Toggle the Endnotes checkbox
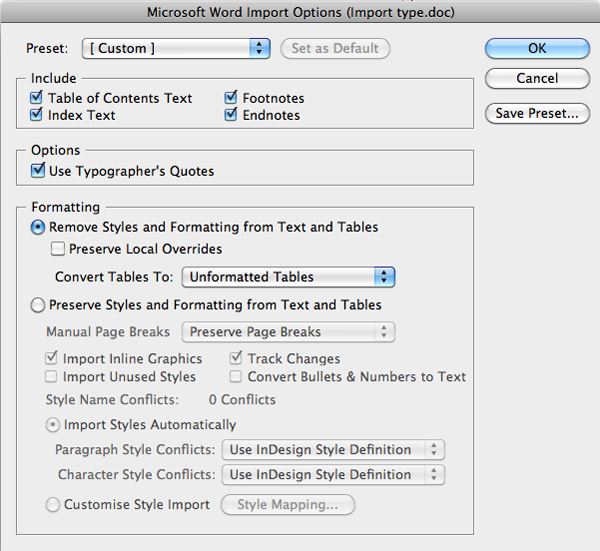600x551 pixels. [x=231, y=115]
